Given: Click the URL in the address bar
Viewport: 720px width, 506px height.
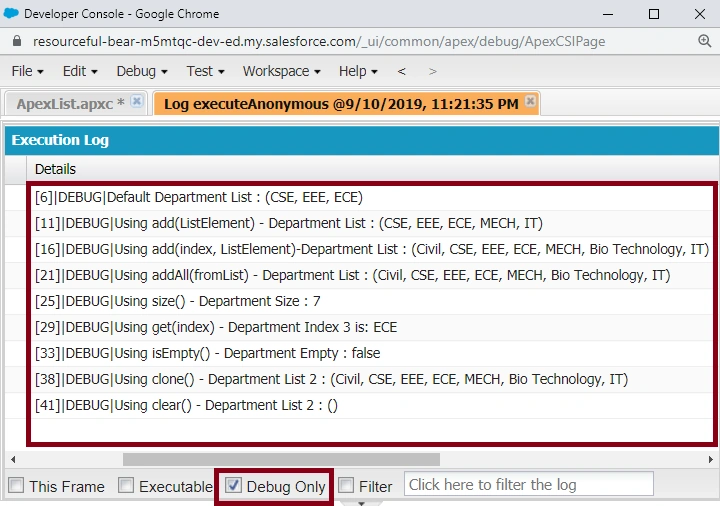Looking at the screenshot, I should point(319,41).
